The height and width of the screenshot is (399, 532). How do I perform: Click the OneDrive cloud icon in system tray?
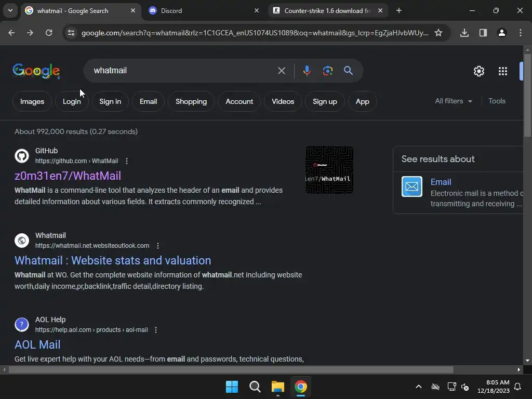point(435,387)
